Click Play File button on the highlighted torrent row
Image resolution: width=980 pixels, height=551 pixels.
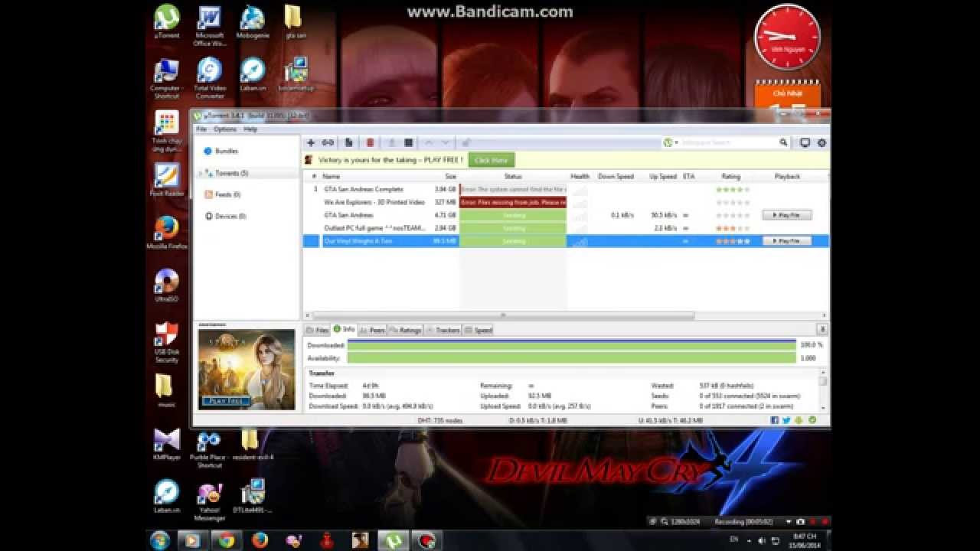[x=786, y=241]
